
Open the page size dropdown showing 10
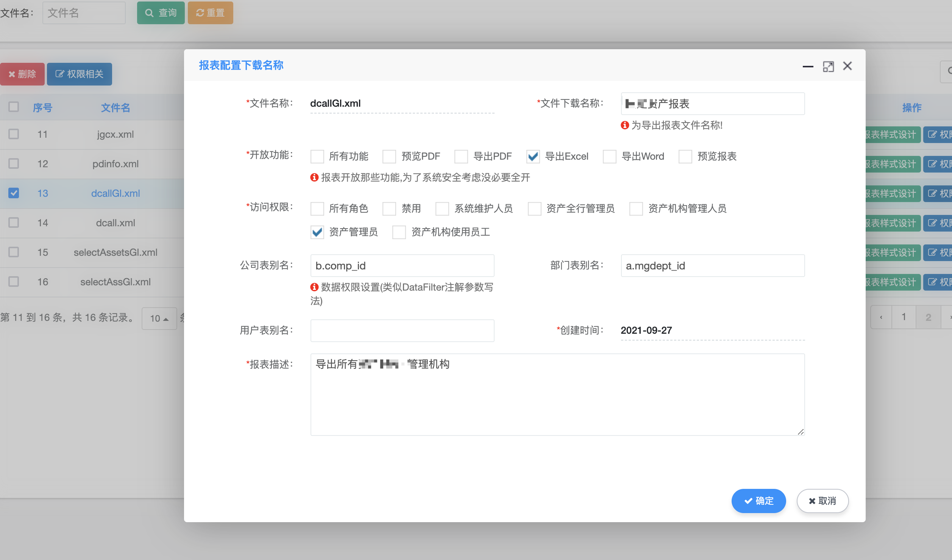(159, 318)
